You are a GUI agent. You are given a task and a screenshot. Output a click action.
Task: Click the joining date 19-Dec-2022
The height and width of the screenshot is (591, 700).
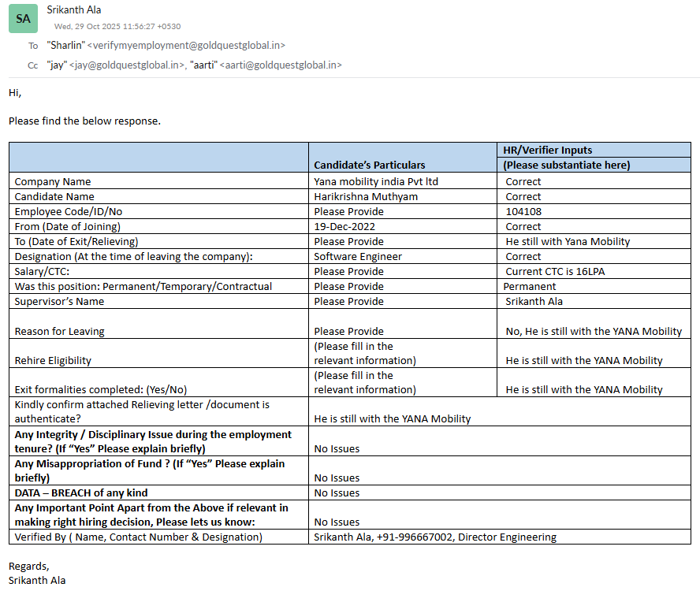344,226
